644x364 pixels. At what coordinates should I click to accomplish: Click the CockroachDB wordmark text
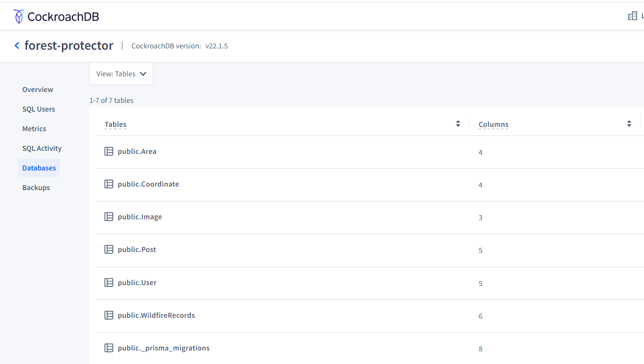63,17
